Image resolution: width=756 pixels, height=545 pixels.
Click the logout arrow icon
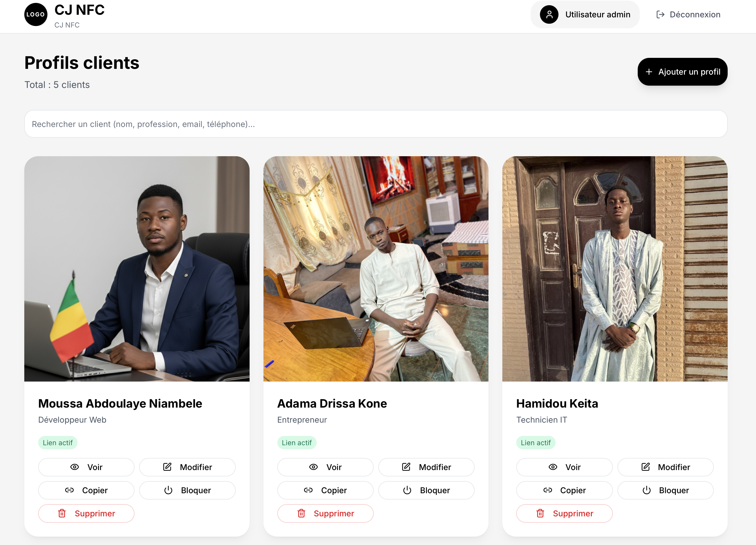[x=660, y=14]
